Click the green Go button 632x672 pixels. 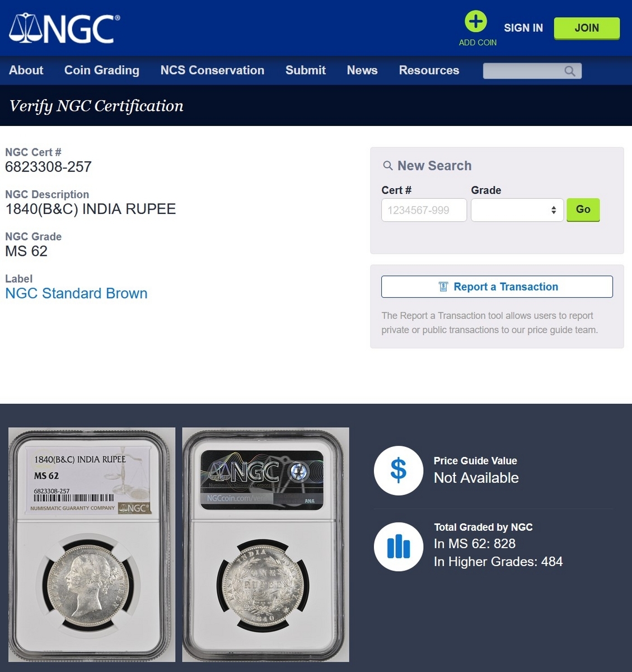click(583, 209)
